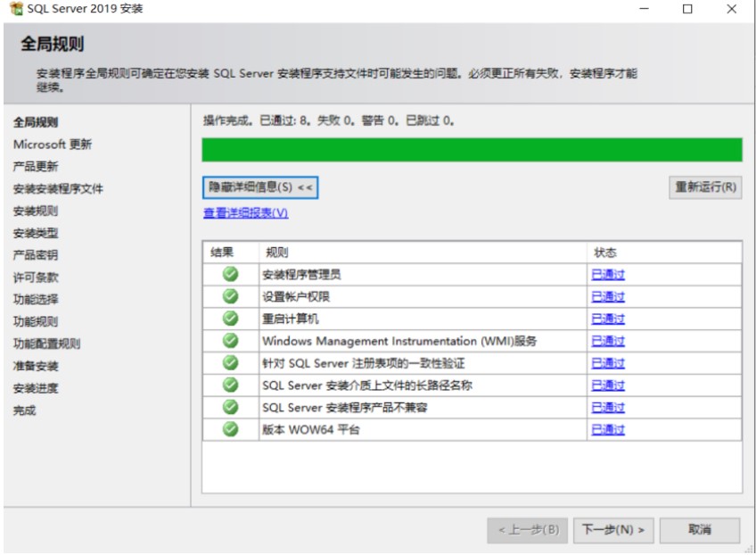Click rule text 针对 SQL Server 注册表项的一致性验证
Viewport: 756px width, 555px height.
[x=364, y=363]
